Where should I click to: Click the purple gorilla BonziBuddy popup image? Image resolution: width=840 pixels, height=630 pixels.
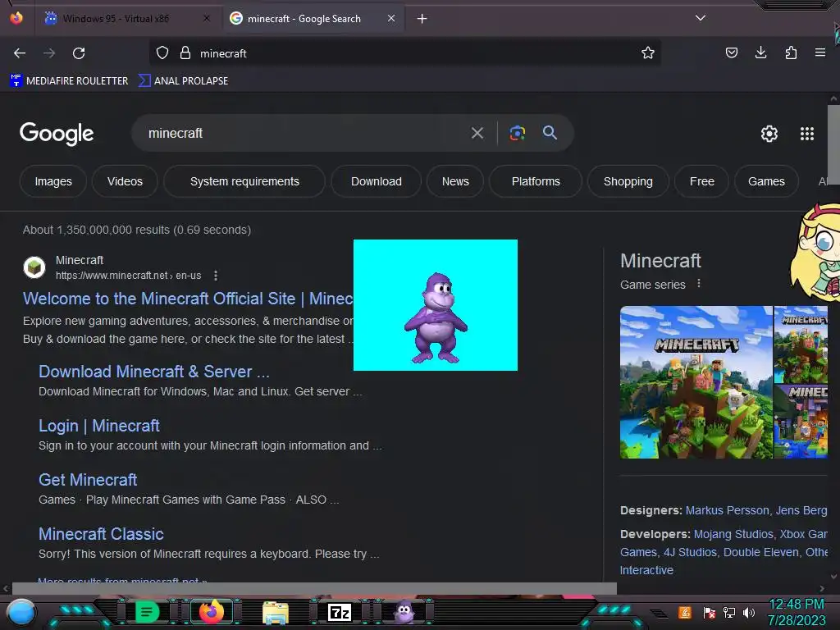coord(436,305)
